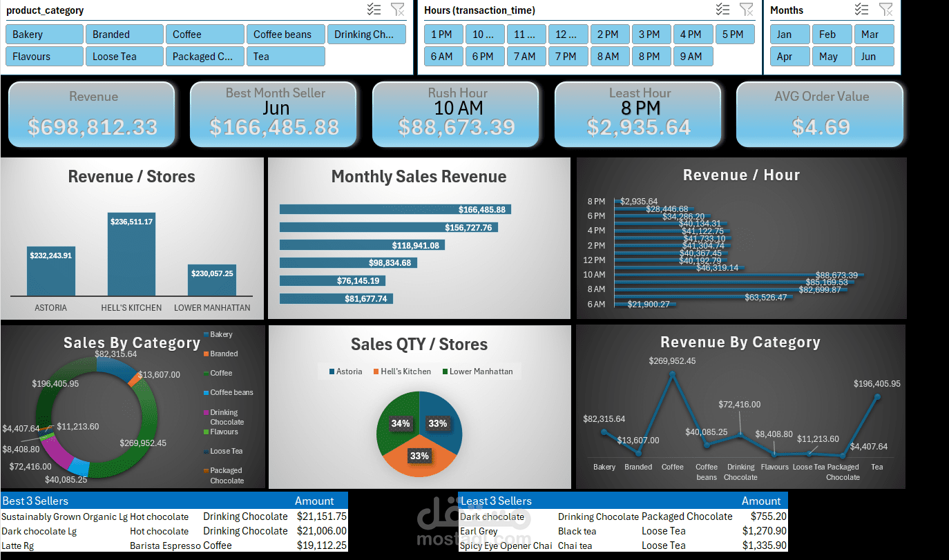Click the Sustainably Grown Organic Lg cell

[x=65, y=516]
